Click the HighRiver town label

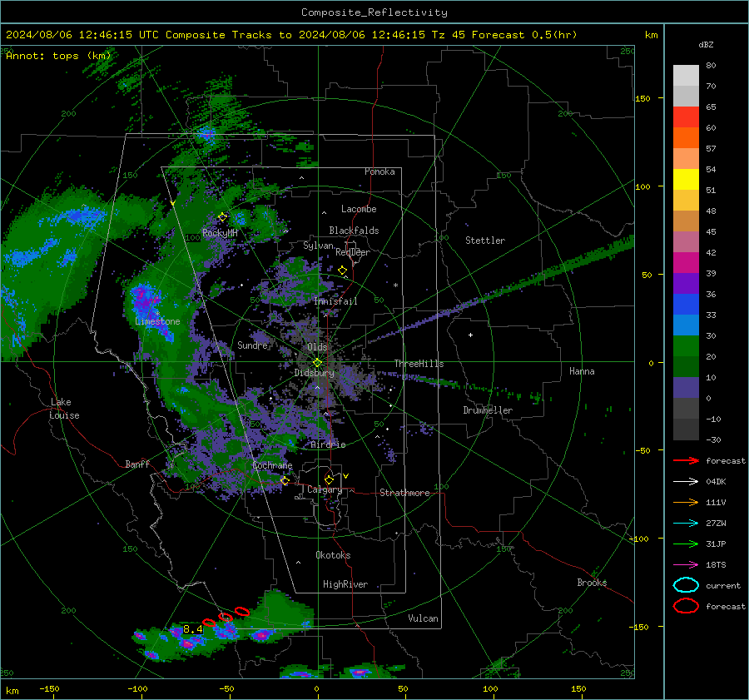tap(345, 584)
